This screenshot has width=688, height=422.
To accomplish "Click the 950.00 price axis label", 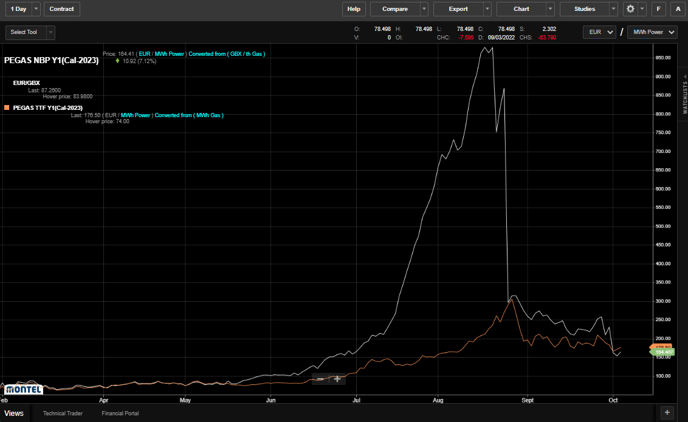I will coord(663,57).
